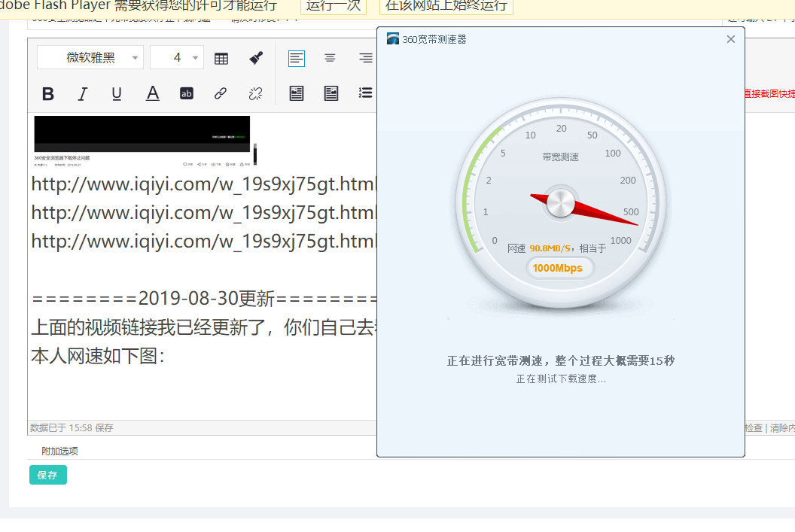Screen dimensions: 795x532
Task: Click the 清除 link in the editor footer
Action: pos(782,428)
